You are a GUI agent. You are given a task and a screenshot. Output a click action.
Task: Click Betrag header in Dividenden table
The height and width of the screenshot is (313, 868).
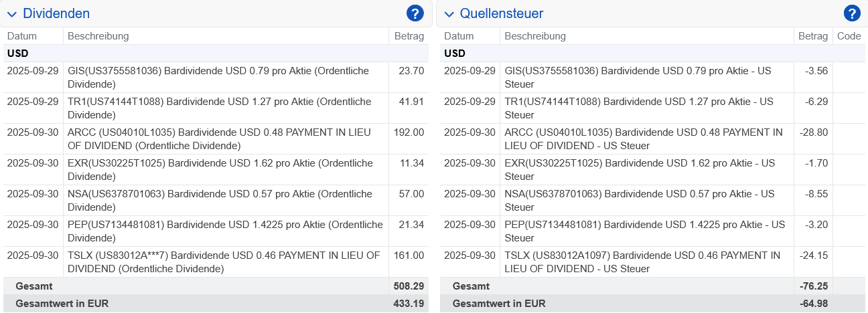pyautogui.click(x=409, y=36)
